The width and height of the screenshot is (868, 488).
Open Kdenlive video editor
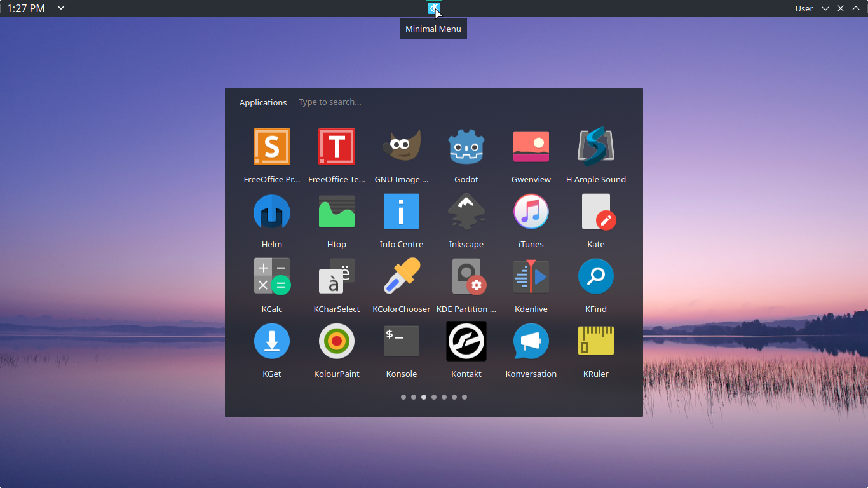(x=531, y=276)
